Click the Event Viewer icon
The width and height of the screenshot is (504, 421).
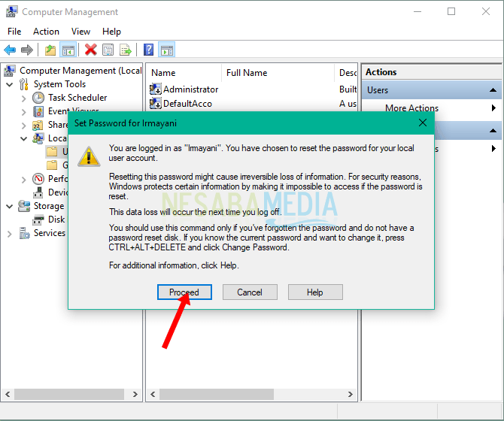click(38, 111)
